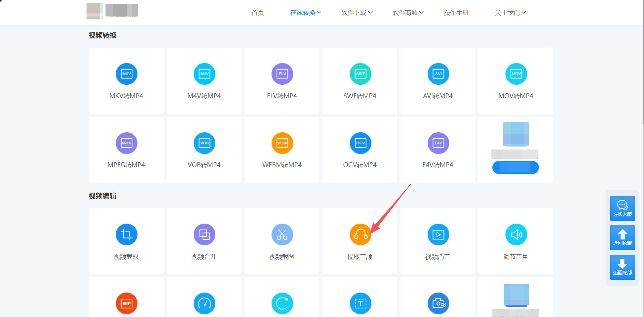
Task: Click 返回顶部 back to top button
Action: pos(622,238)
